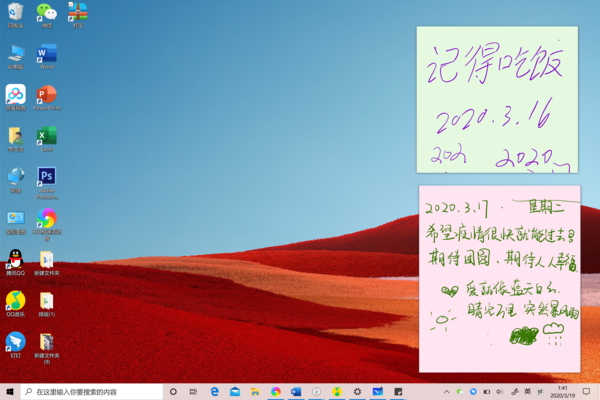Select the pink sticky note

click(x=499, y=279)
